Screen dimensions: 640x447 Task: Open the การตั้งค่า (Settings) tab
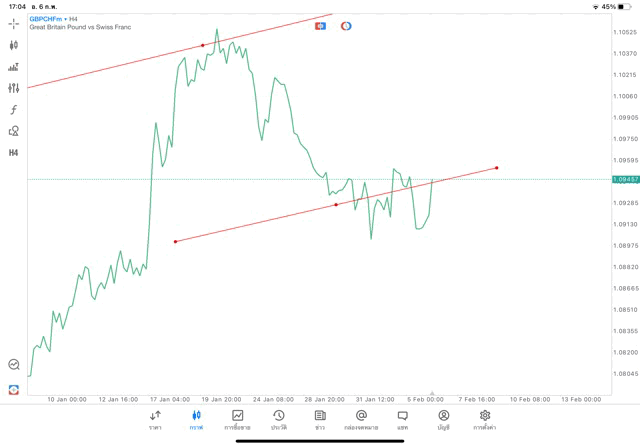click(485, 419)
